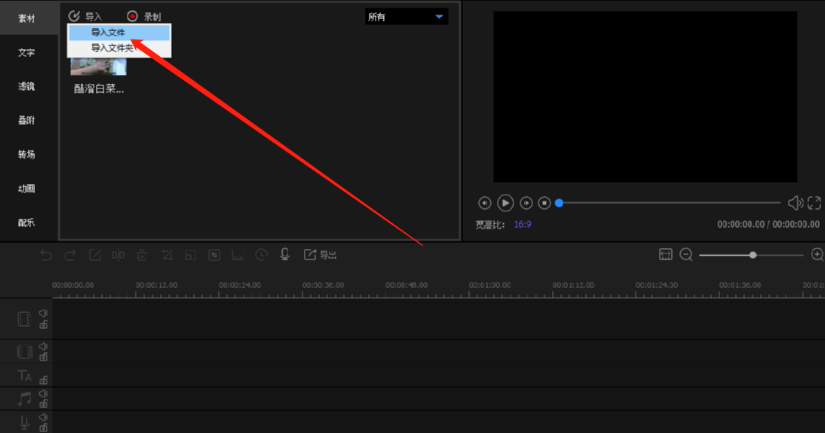Viewport: 825px width, 433px height.
Task: Switch to the 动画 animation tab
Action: pos(26,188)
